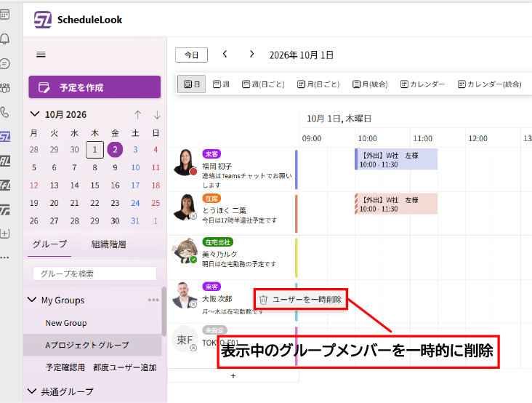
Task: Select October 1 in mini calendar
Action: 94,150
